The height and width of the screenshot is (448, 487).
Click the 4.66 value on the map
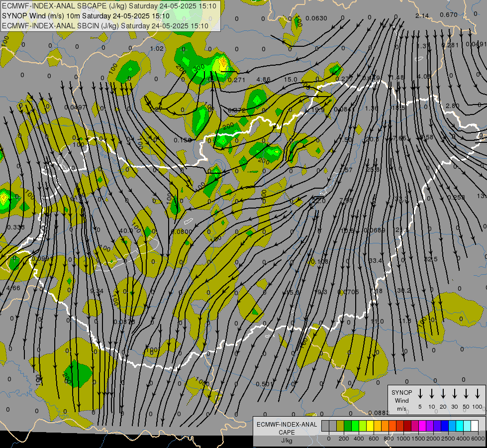coord(13,288)
